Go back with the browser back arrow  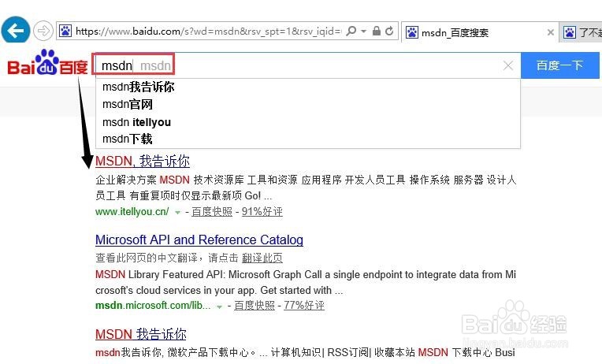click(15, 30)
